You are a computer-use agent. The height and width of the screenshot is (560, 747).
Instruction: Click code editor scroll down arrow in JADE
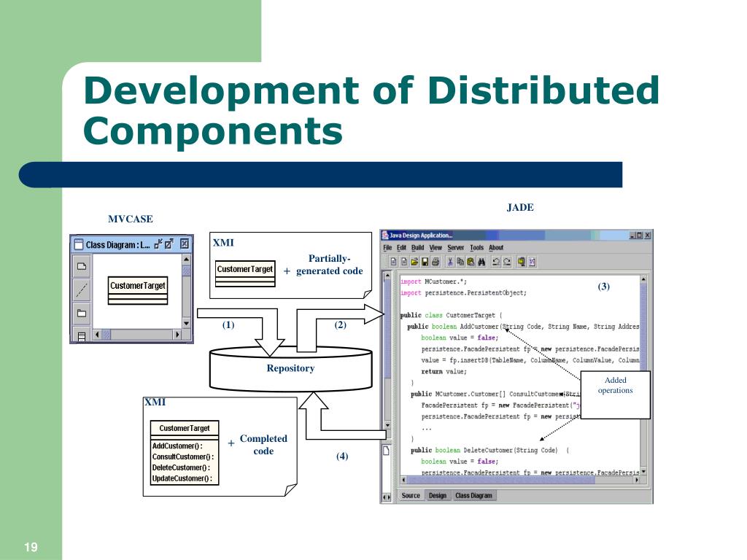click(x=643, y=472)
